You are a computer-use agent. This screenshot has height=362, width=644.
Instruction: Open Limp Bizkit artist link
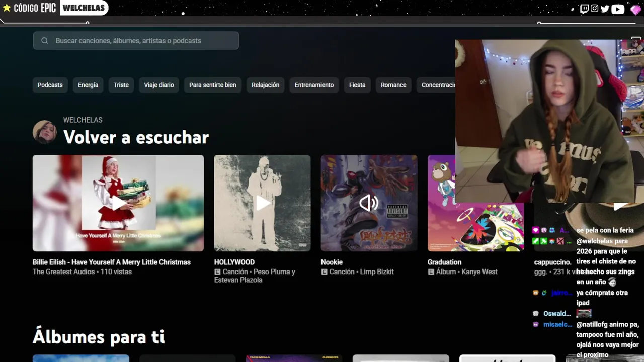pyautogui.click(x=377, y=271)
